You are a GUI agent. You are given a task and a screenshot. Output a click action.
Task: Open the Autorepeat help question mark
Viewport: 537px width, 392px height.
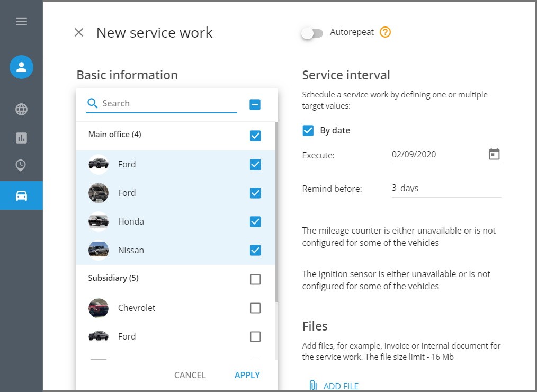coord(386,32)
